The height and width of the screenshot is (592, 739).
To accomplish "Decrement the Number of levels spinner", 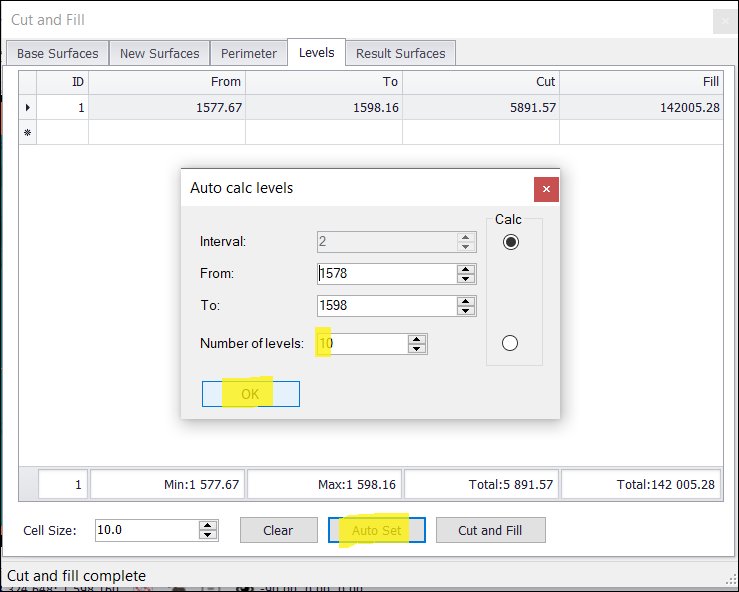I will click(x=417, y=349).
